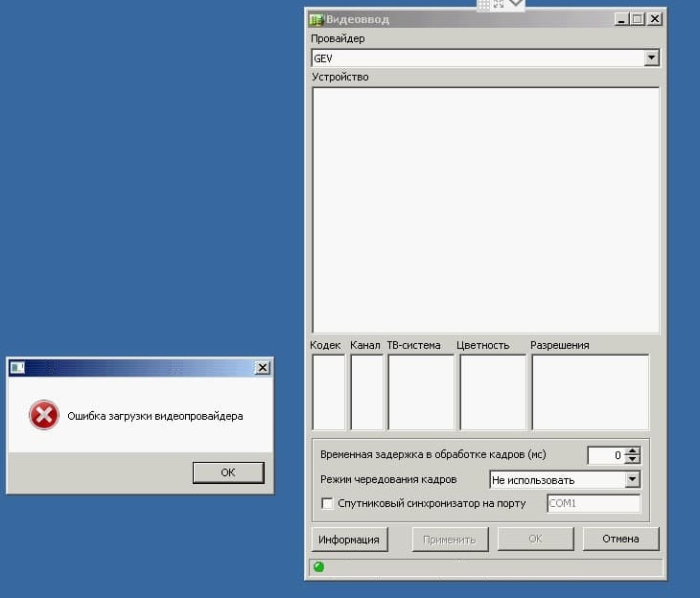Screen dimensions: 700x598
Task: Click the red error icon in dialog
Action: point(43,415)
